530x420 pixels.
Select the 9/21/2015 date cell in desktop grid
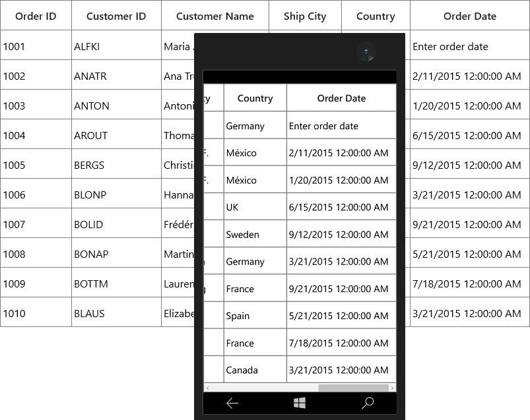click(x=470, y=223)
